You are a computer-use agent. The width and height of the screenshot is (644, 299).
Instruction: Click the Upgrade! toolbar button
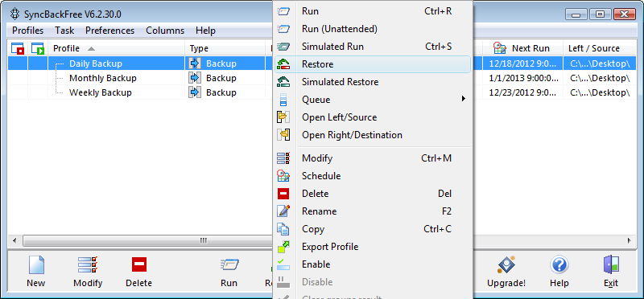pos(506,272)
